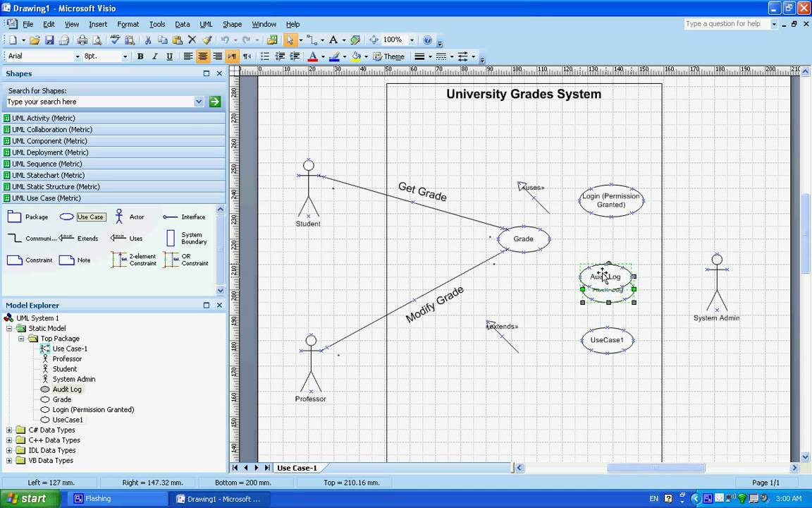Toggle underline formatting
The image size is (812, 508).
[169, 56]
